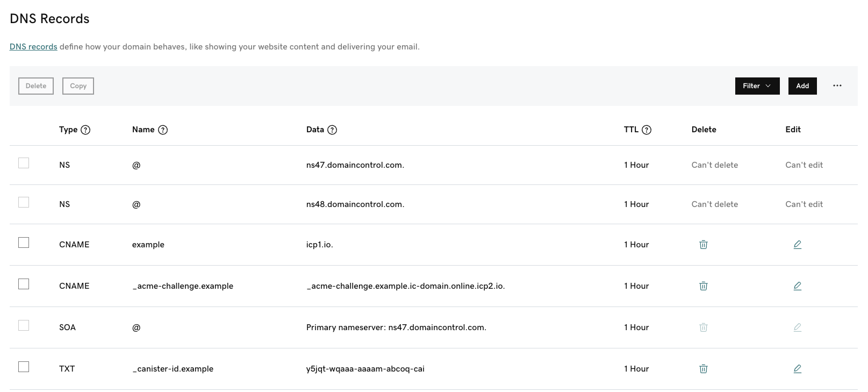
Task: Click the y5jqt-wqaaa-aaaam-abcoq-cai value
Action: (x=365, y=369)
